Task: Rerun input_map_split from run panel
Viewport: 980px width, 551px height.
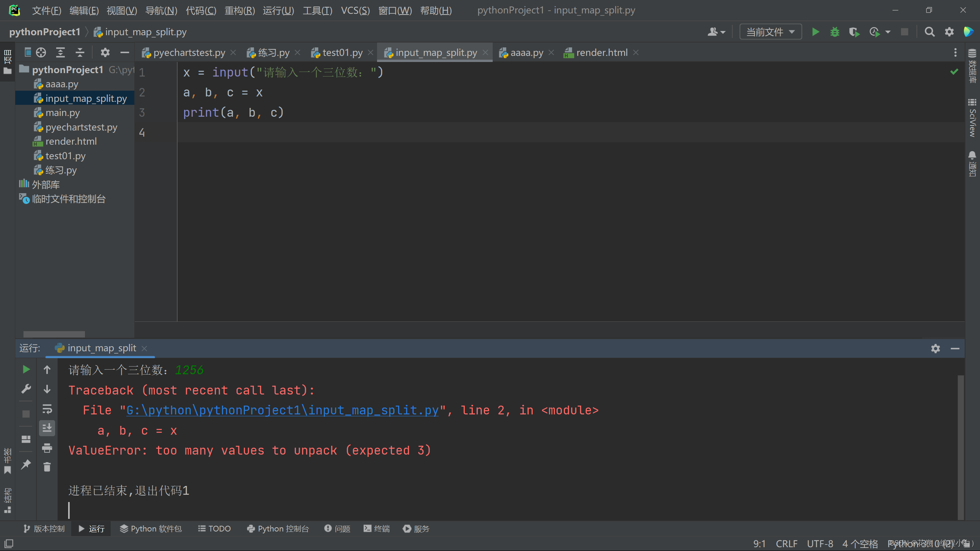Action: pyautogui.click(x=26, y=369)
